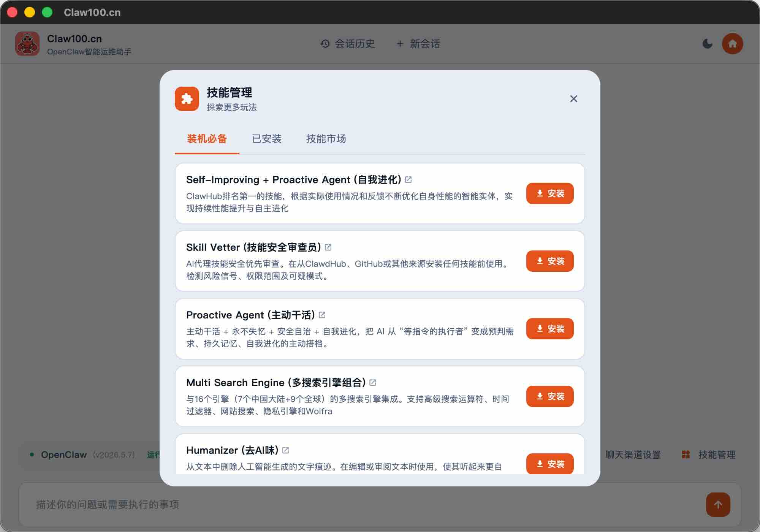Click the yellow macOS minimize button
This screenshot has height=532, width=760.
pos(30,12)
